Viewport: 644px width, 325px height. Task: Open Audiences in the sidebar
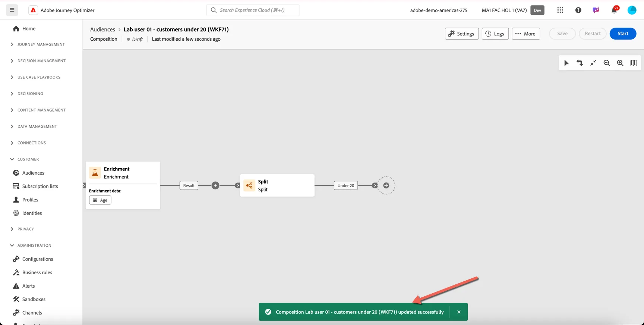click(x=29, y=173)
